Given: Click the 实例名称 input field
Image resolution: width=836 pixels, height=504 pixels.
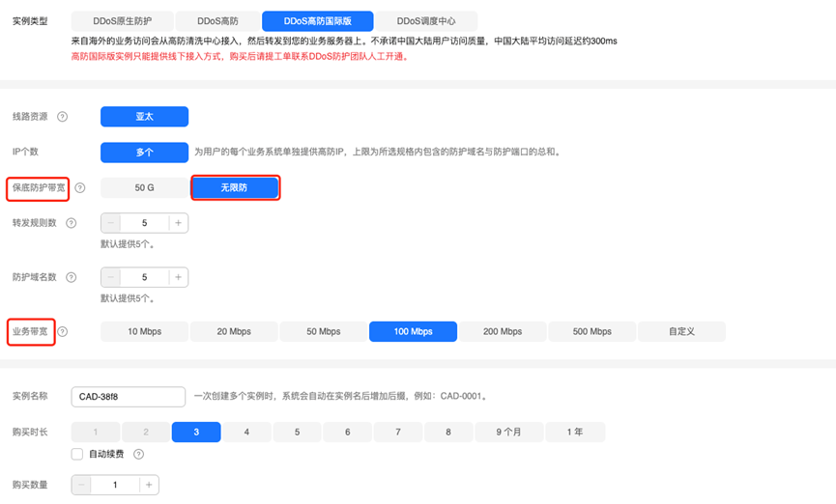Looking at the screenshot, I should tap(128, 397).
